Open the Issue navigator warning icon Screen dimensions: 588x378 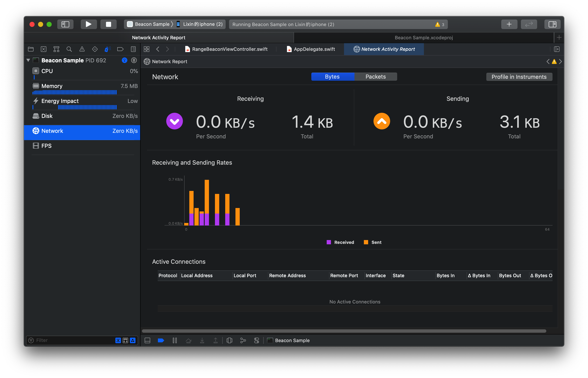[82, 49]
